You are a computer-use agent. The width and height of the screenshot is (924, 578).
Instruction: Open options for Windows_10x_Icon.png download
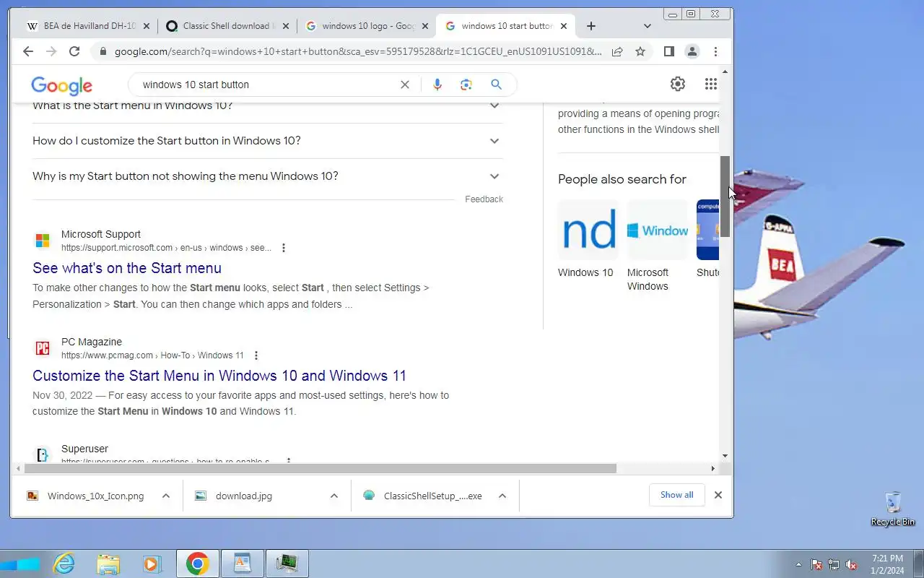click(x=166, y=496)
